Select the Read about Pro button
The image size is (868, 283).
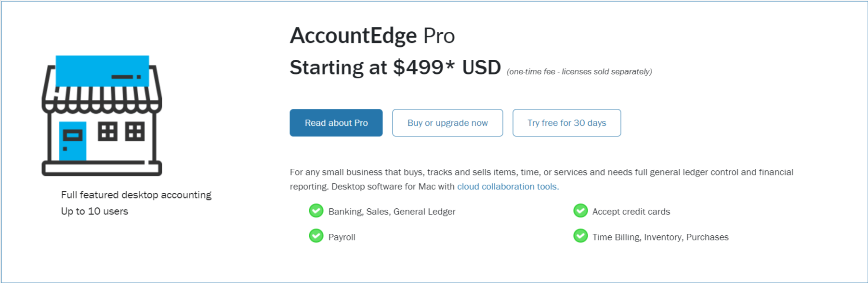[x=336, y=122]
